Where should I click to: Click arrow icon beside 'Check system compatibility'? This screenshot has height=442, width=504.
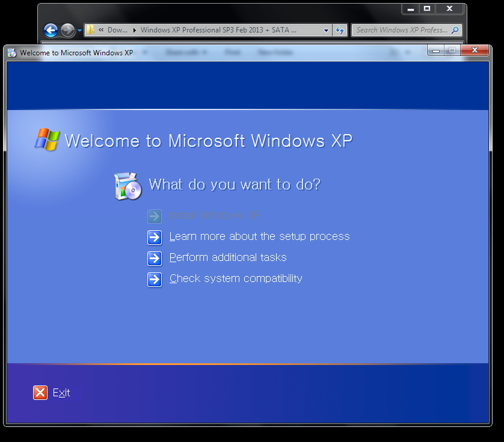[155, 280]
